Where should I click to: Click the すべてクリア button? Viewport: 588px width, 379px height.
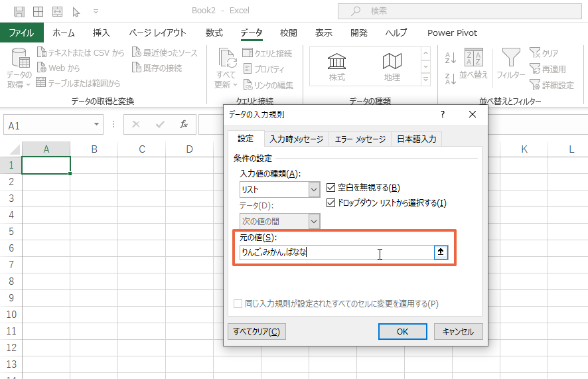tap(256, 331)
